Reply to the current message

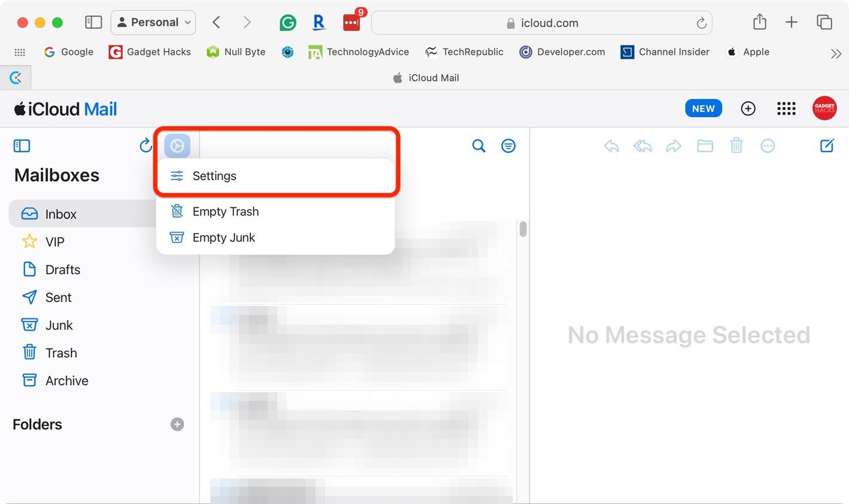[611, 146]
